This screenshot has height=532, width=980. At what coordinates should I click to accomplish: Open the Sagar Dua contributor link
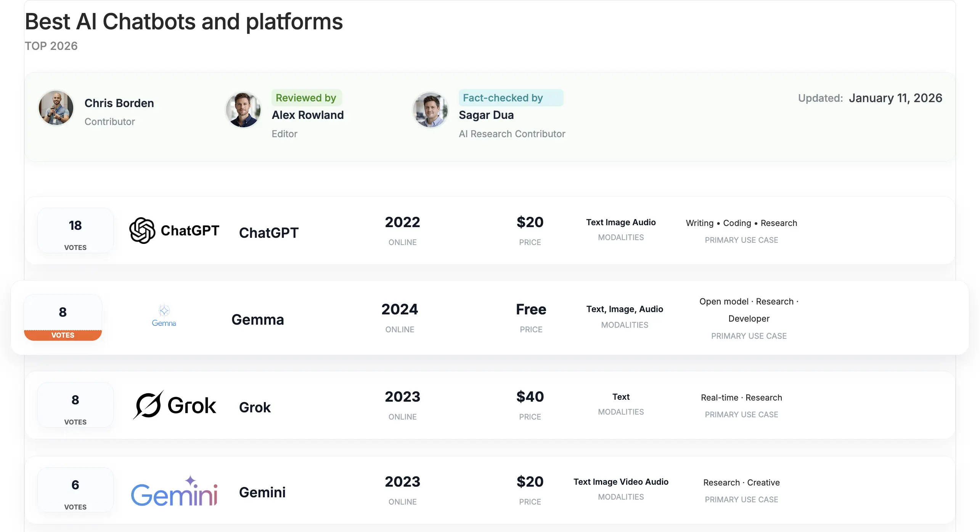[x=486, y=115]
